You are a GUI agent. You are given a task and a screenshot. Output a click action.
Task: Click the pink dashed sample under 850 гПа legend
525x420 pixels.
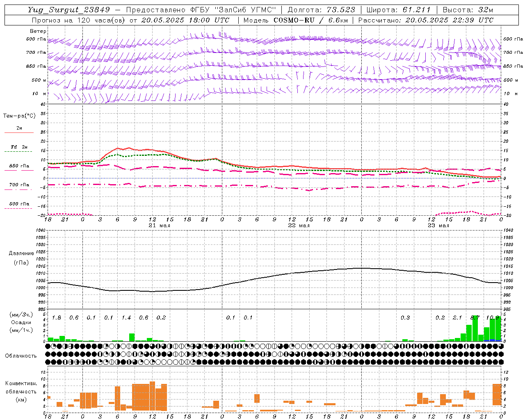(x=19, y=171)
